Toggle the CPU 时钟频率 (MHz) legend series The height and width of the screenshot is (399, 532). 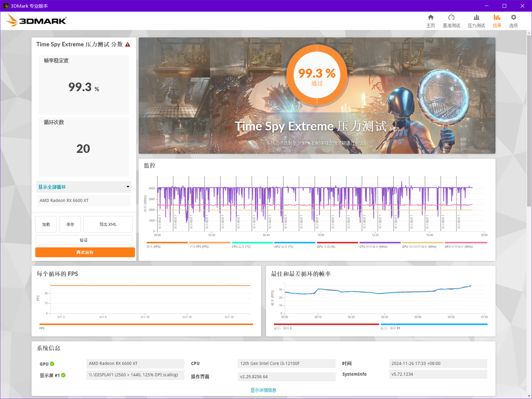[380, 244]
